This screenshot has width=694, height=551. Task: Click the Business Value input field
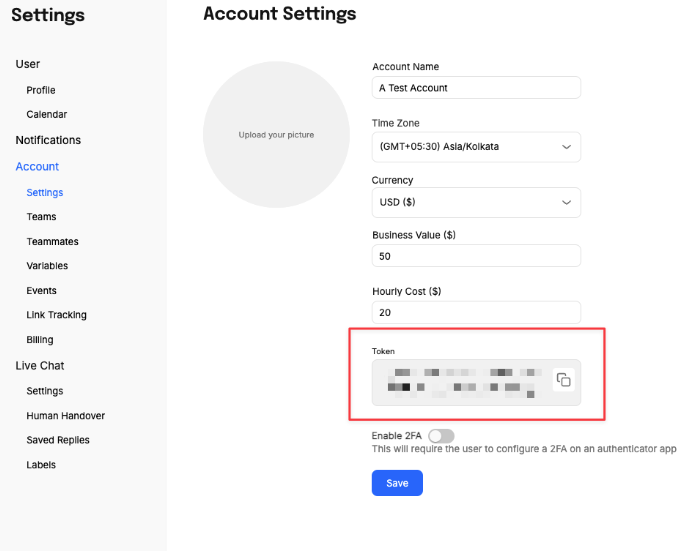point(476,256)
